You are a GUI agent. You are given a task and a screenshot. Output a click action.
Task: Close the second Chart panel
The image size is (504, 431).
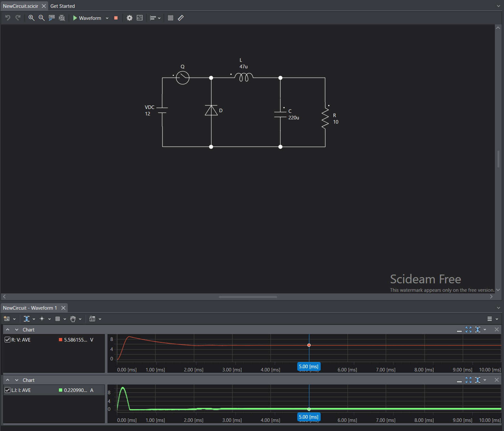coord(497,380)
